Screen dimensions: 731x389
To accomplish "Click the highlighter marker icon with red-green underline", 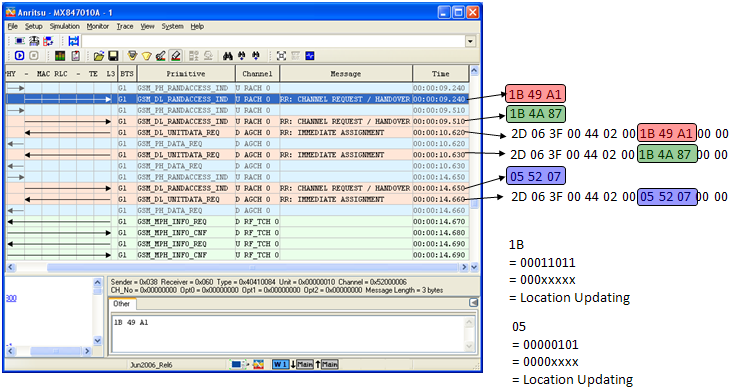I will [x=161, y=56].
